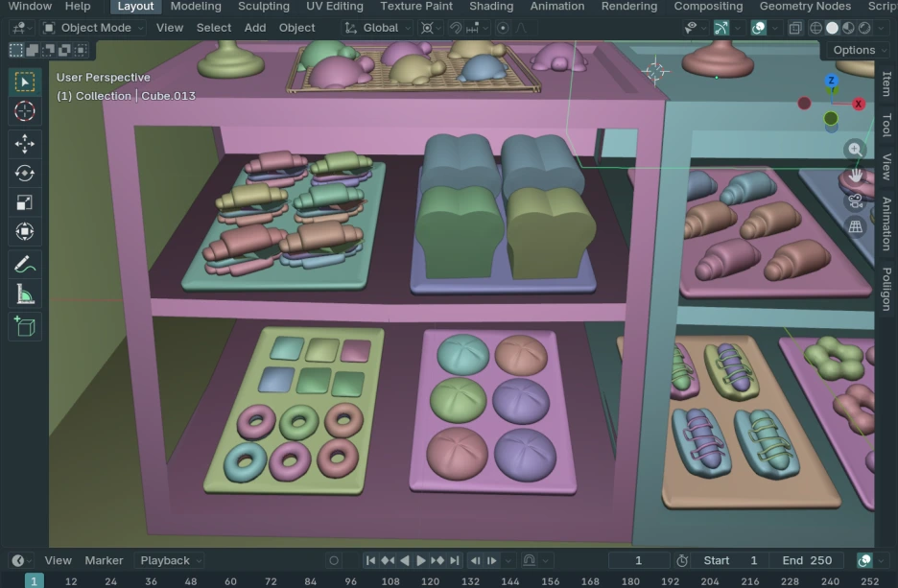This screenshot has height=588, width=898.
Task: Switch perspective/orthographic with grid icon
Action: 855,226
